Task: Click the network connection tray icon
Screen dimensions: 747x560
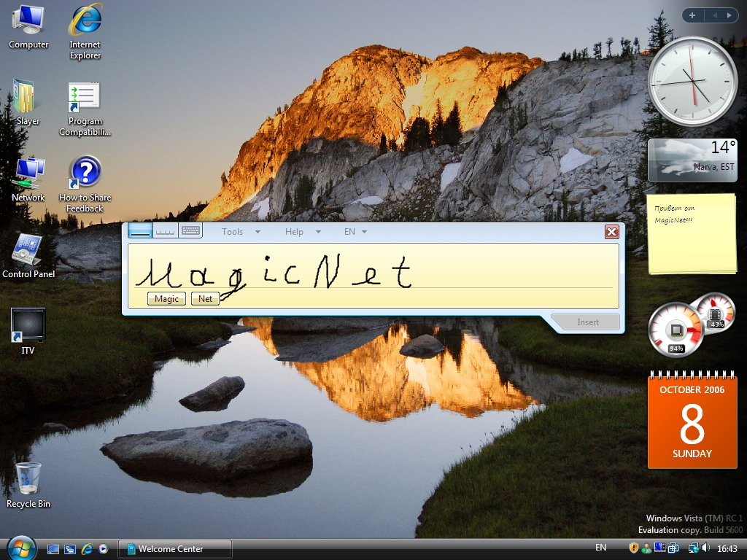Action: tap(693, 548)
